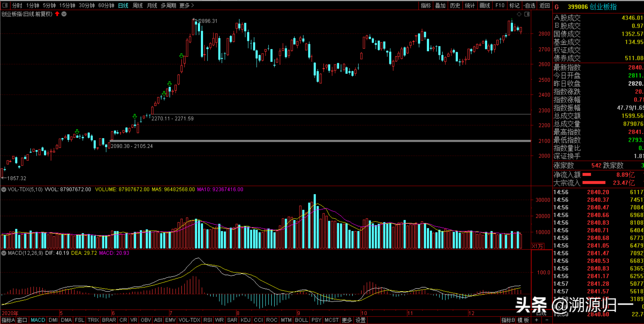
Task: Open F10 company info
Action: point(500,5)
